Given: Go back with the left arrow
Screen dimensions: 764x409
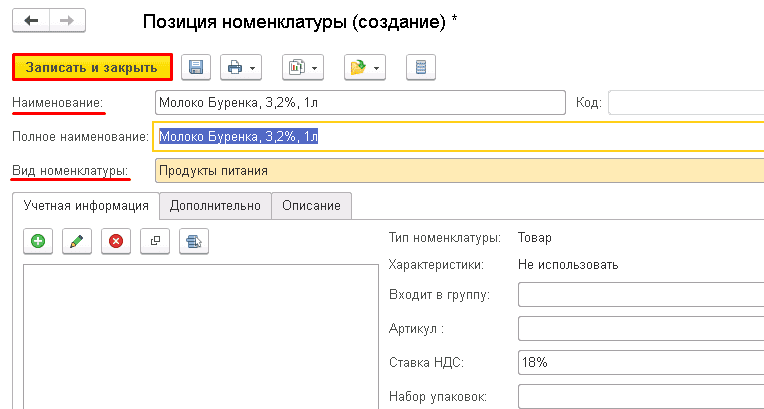Looking at the screenshot, I should coord(30,21).
